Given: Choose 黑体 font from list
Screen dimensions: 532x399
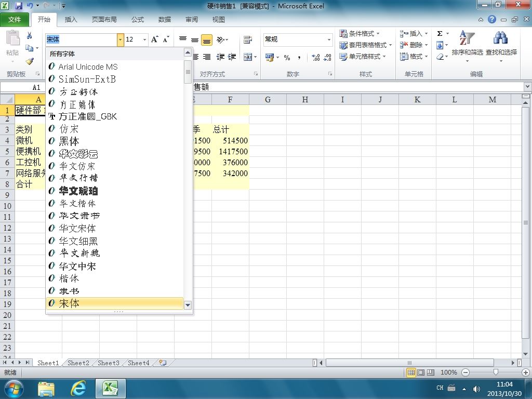Looking at the screenshot, I should [115, 141].
